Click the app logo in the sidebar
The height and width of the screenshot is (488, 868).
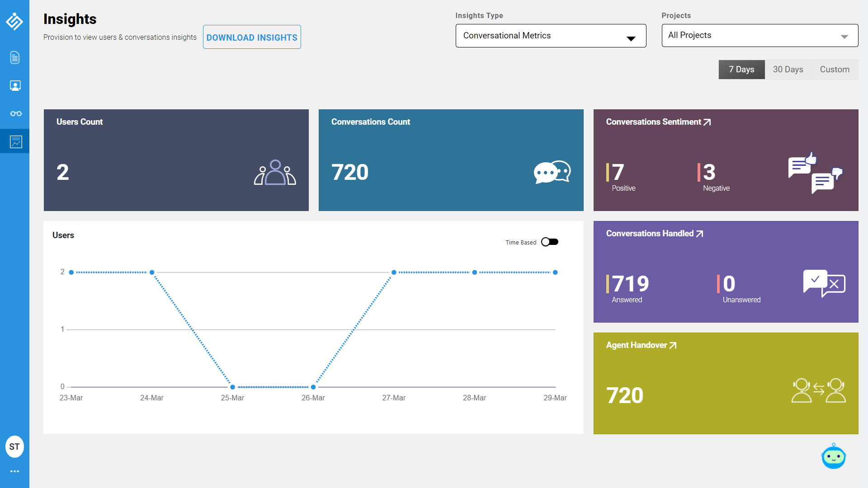click(14, 21)
